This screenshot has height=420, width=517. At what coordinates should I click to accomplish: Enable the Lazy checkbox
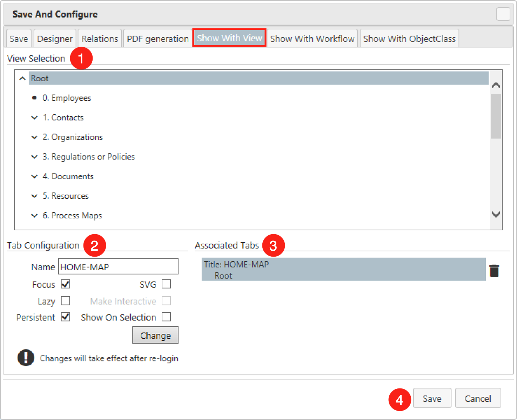[x=66, y=301]
